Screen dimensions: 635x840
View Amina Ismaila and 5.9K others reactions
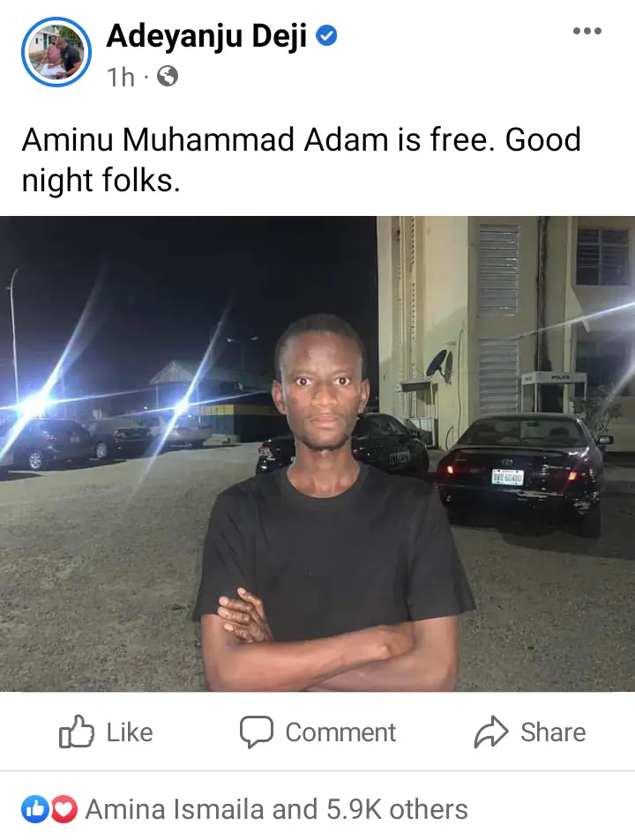click(x=277, y=809)
